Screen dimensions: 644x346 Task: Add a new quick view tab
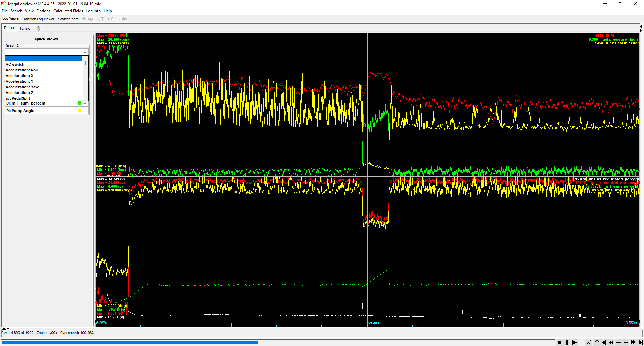[x=38, y=28]
